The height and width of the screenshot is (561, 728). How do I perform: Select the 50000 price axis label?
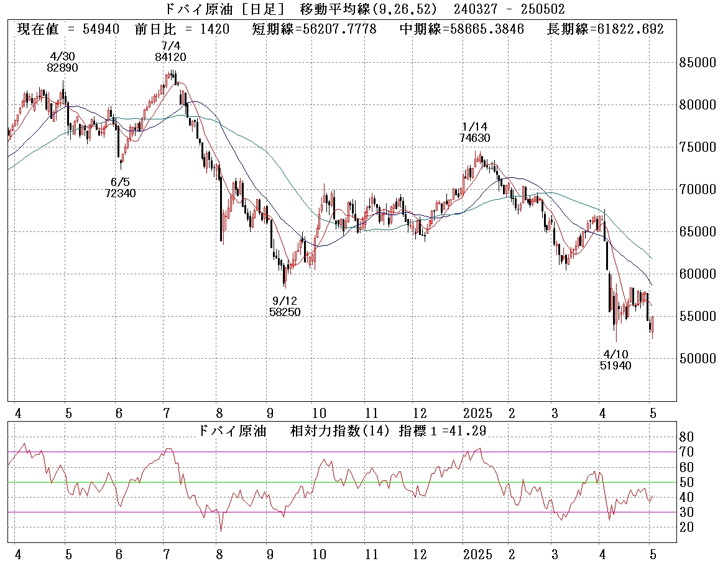(699, 359)
